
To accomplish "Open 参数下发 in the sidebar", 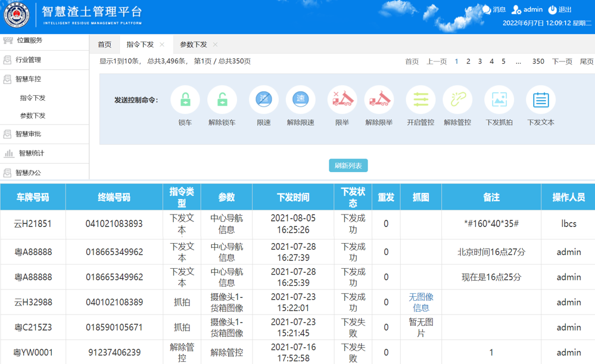I will point(33,116).
